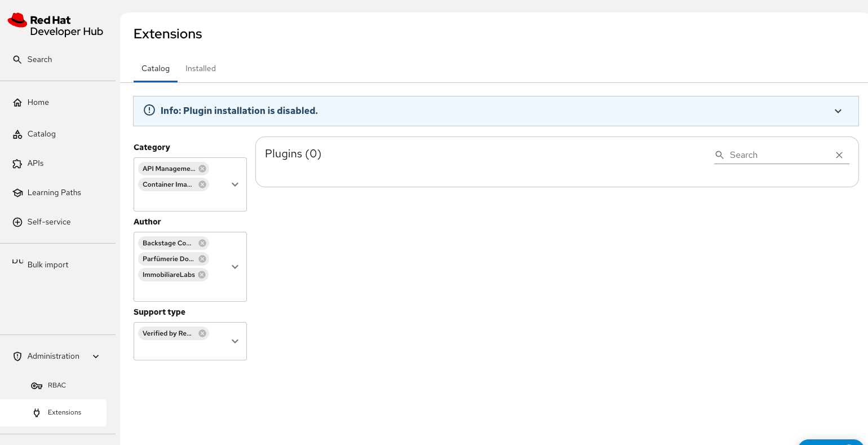
Task: Open APIs using the puzzle icon
Action: click(17, 164)
